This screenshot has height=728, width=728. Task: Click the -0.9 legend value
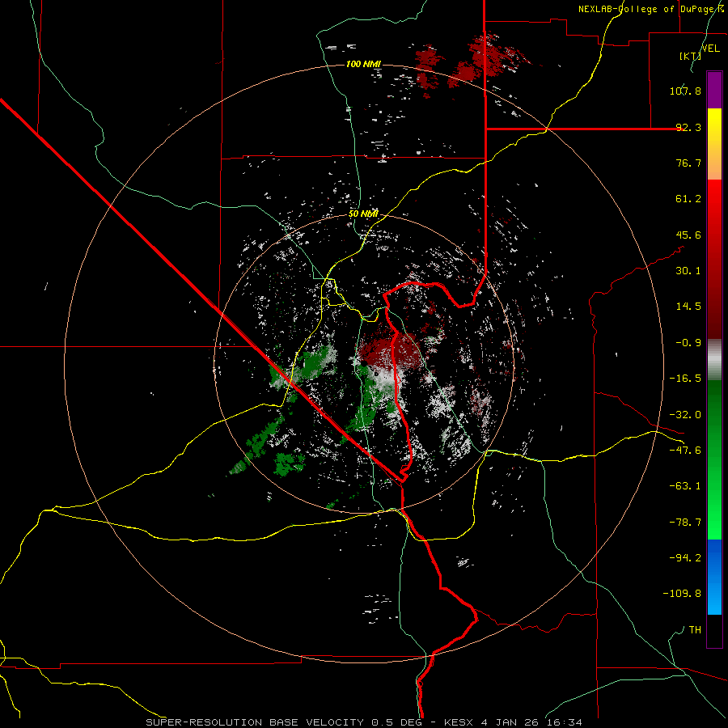coord(688,343)
